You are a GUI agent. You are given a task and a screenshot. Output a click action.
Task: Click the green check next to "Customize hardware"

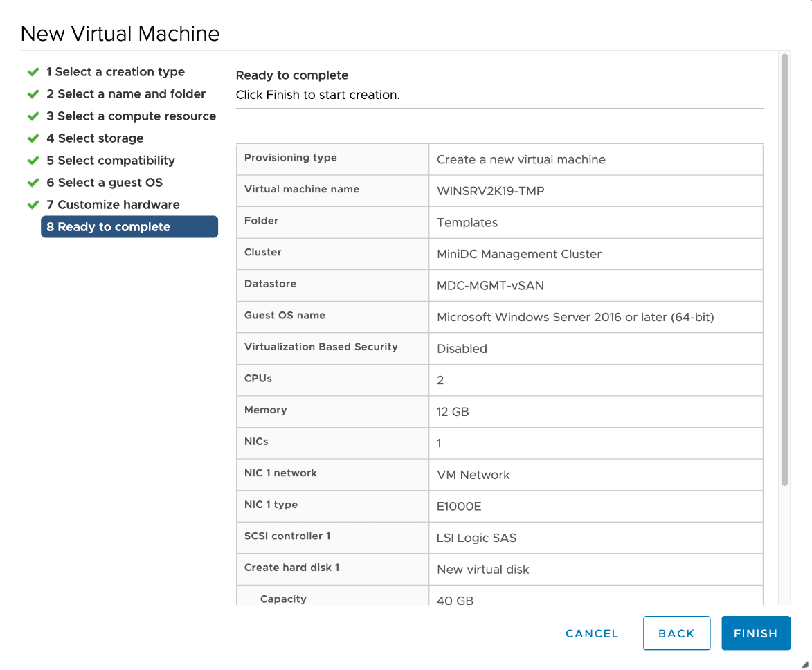pos(33,205)
